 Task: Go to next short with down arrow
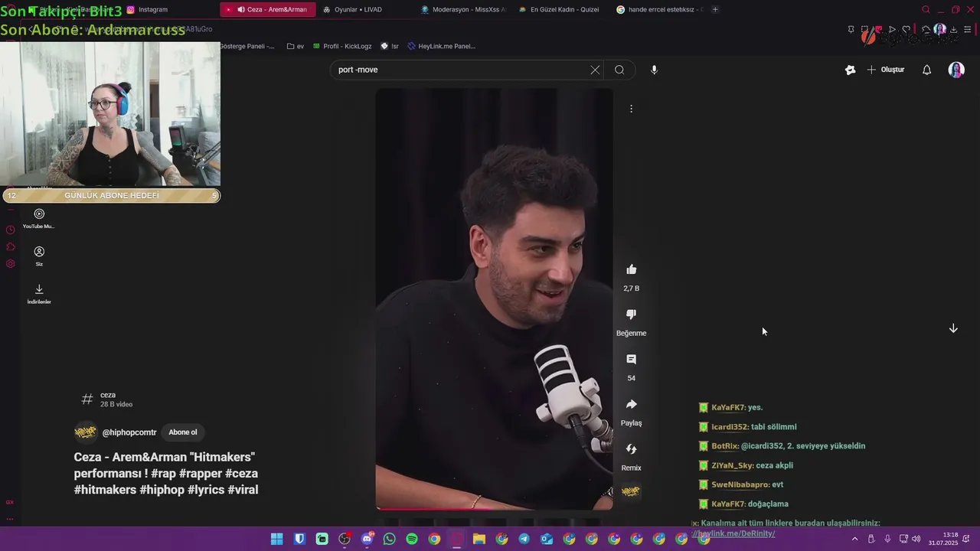[x=953, y=328]
